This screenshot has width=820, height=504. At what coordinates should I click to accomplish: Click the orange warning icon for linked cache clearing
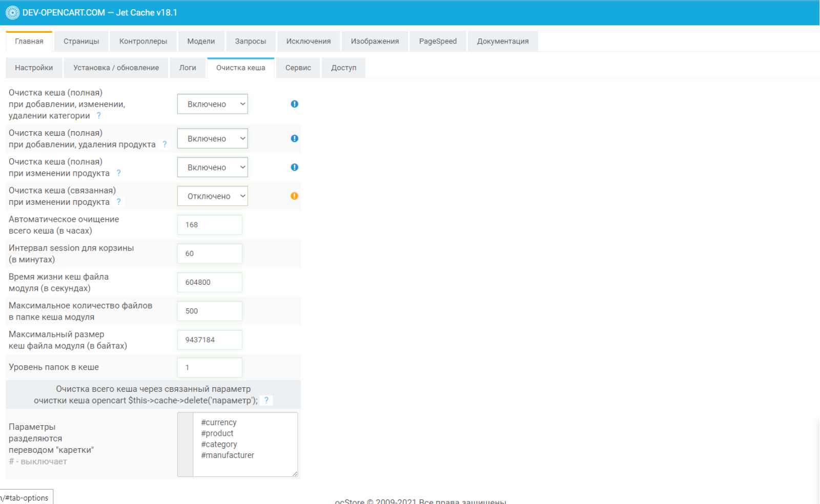(x=295, y=196)
